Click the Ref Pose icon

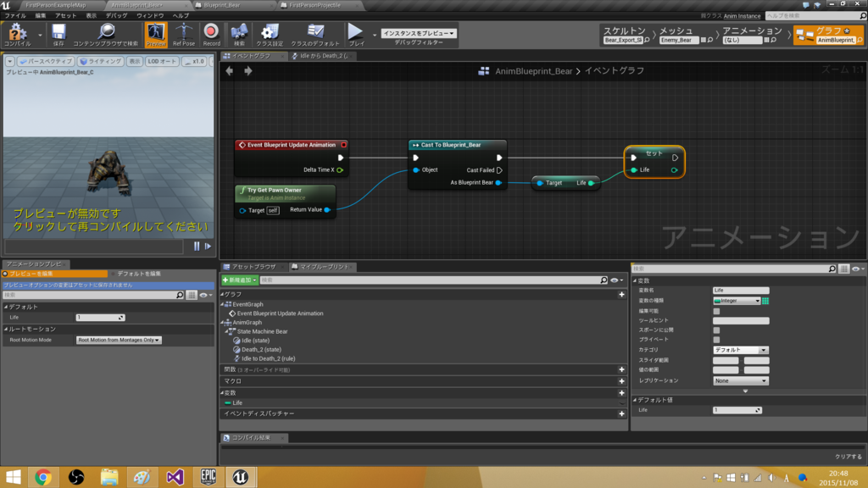click(x=184, y=35)
